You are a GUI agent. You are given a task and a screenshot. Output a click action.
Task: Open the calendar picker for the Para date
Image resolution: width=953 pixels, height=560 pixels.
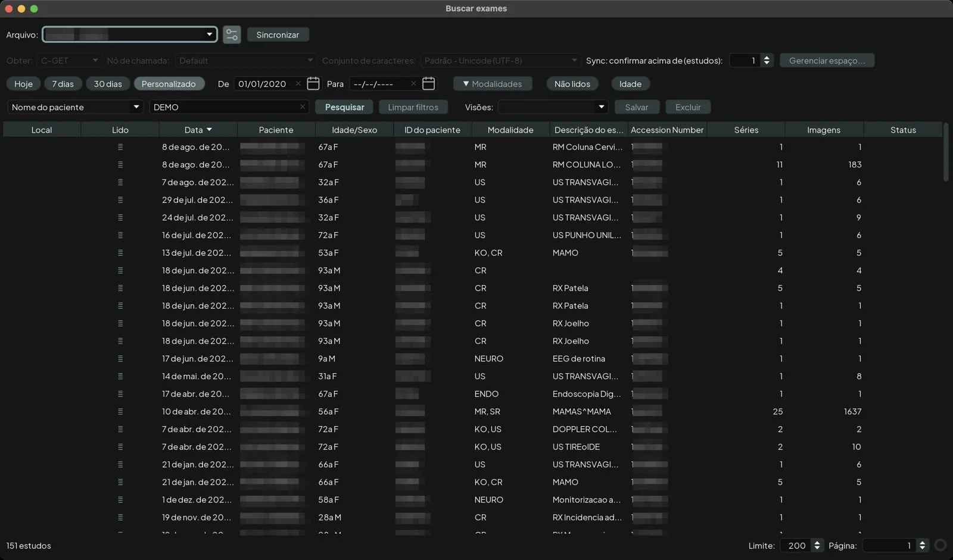[x=428, y=84]
